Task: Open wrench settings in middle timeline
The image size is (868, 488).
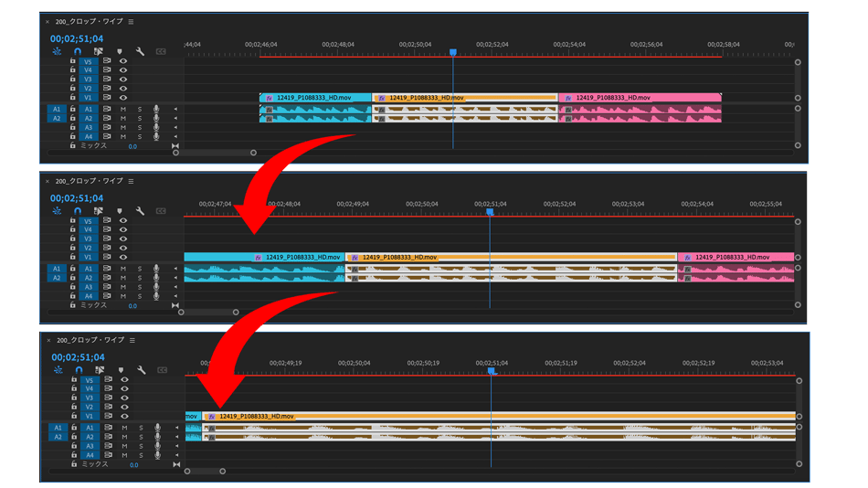Action: pos(140,210)
